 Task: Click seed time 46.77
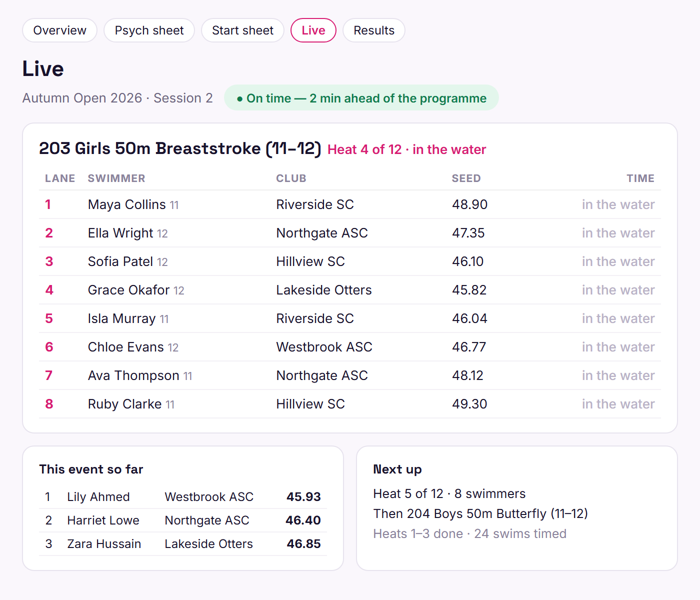468,347
